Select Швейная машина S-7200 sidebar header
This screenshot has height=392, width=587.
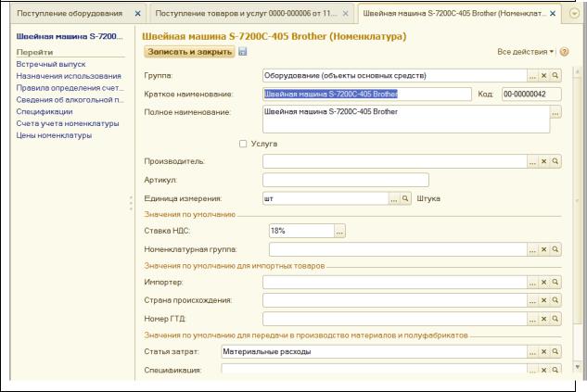coord(70,36)
